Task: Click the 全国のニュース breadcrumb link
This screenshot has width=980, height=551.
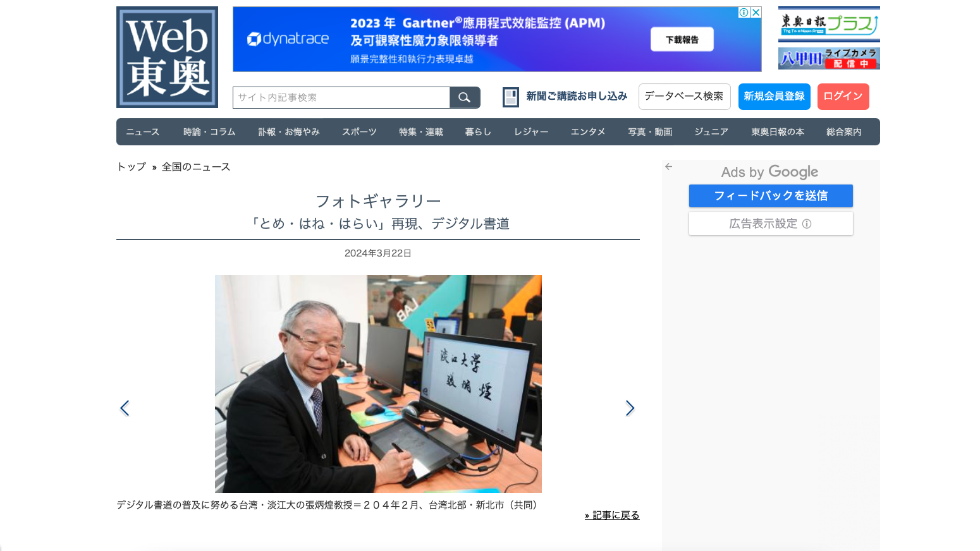Action: (196, 167)
